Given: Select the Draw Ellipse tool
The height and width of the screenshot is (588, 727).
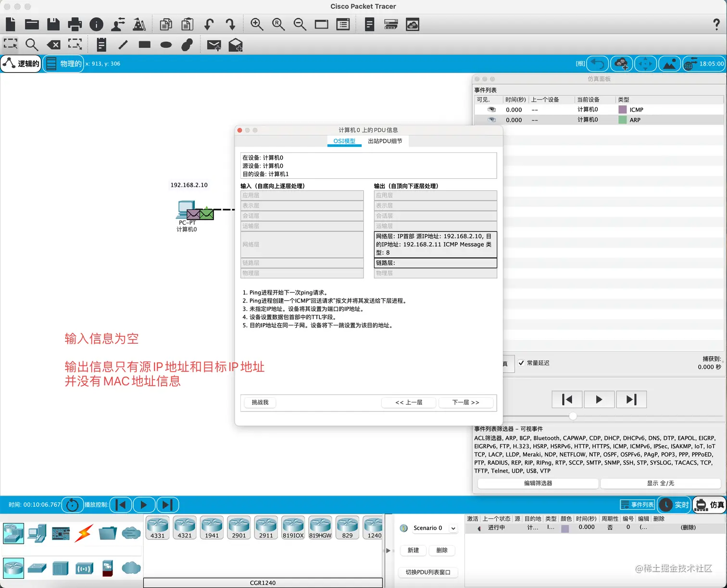Looking at the screenshot, I should [166, 45].
